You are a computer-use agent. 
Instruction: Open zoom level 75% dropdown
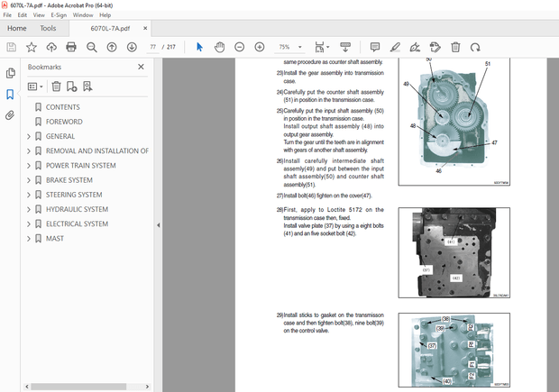300,47
